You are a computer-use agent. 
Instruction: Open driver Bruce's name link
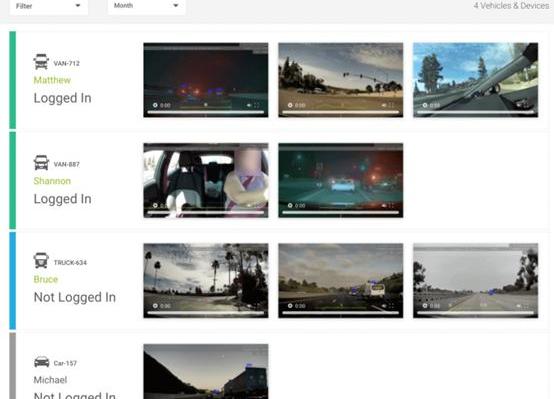click(x=46, y=279)
